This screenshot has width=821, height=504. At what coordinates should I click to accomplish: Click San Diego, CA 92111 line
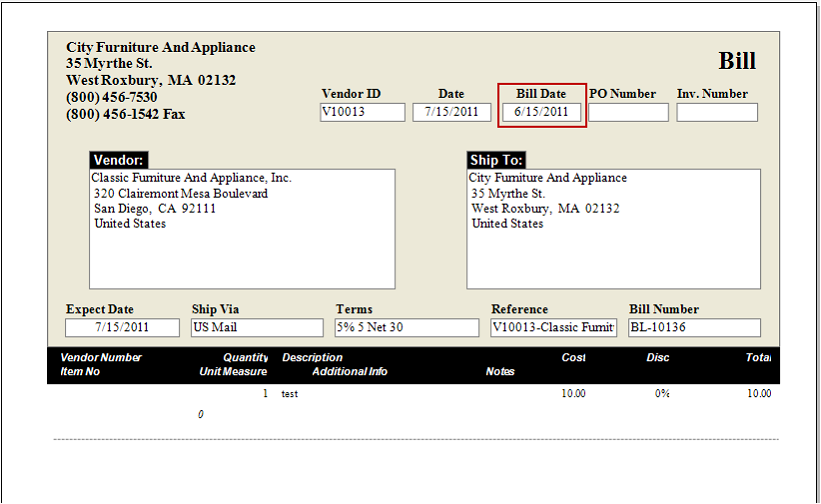click(x=155, y=209)
